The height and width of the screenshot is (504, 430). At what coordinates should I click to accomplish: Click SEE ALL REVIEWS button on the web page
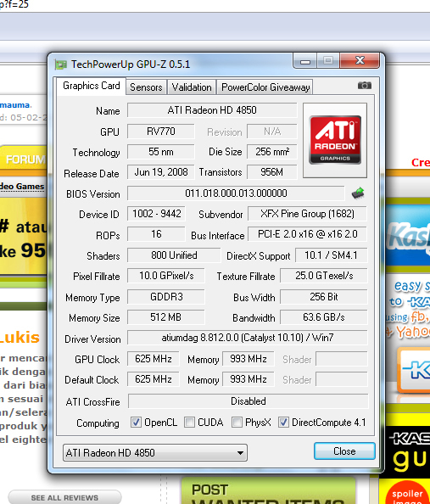coord(64,497)
